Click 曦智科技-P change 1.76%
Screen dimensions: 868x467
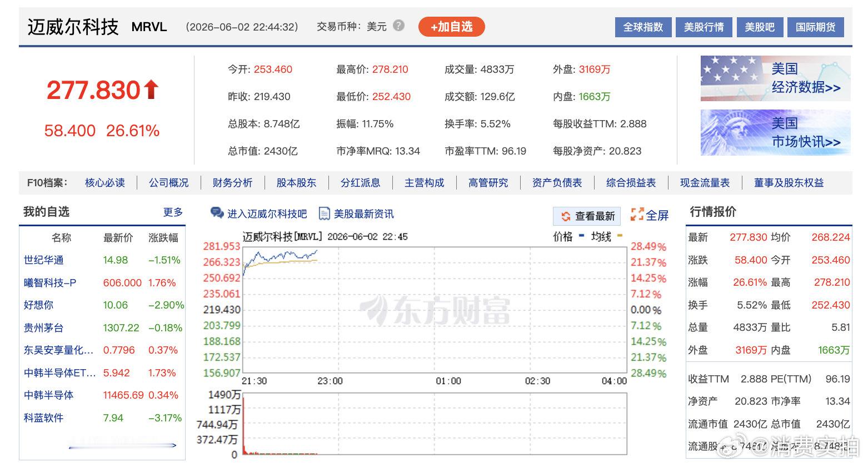(162, 283)
